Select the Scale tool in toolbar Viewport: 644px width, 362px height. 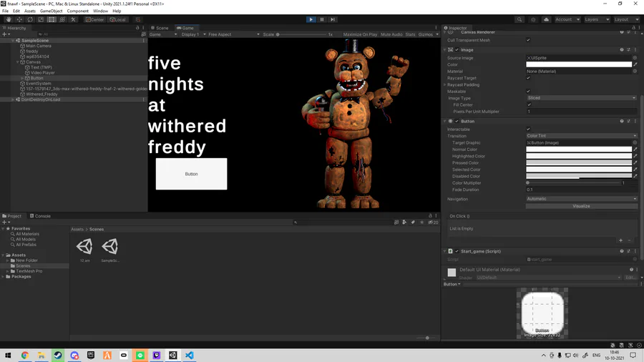(41, 19)
